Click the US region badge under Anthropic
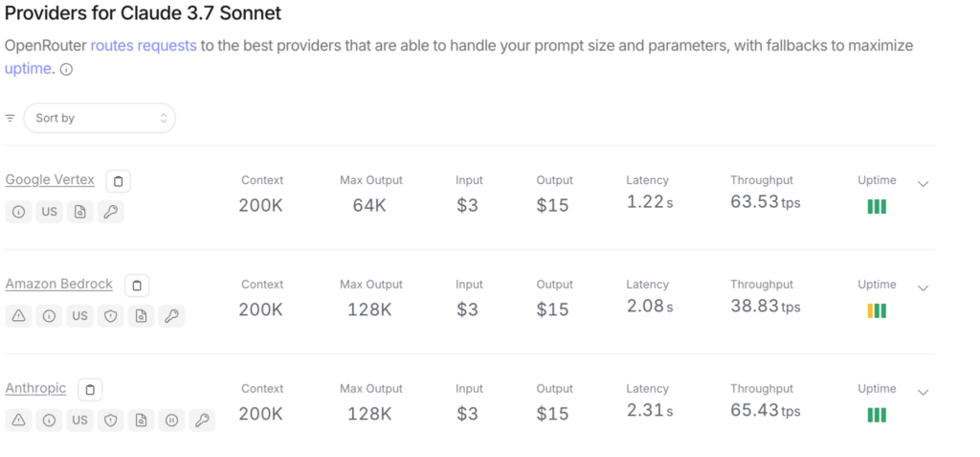 80,420
